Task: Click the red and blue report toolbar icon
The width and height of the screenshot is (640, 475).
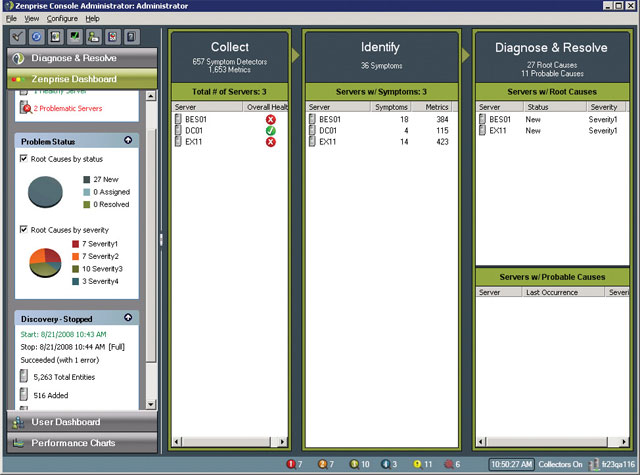Action: [113, 37]
